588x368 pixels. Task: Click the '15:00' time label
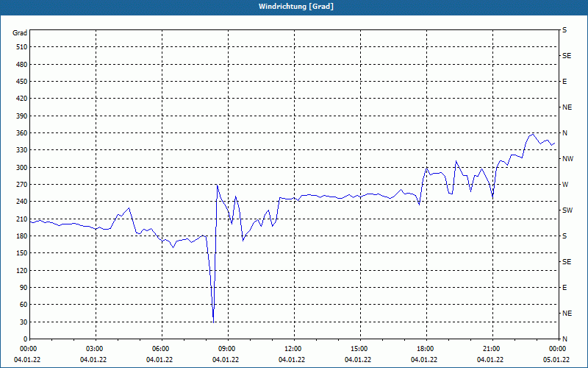pos(359,349)
